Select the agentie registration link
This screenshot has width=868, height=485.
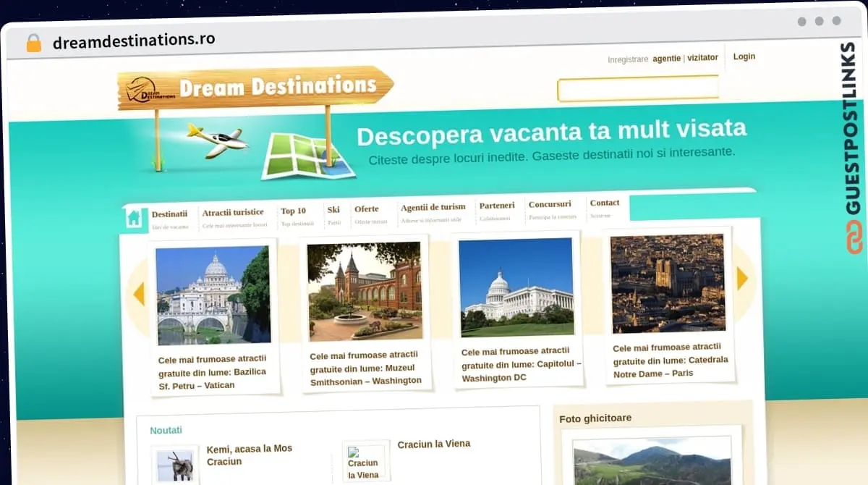click(x=665, y=58)
